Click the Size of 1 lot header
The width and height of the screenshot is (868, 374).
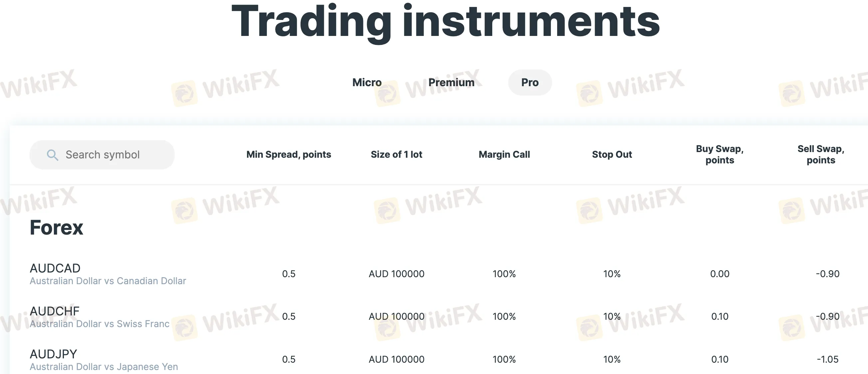396,154
